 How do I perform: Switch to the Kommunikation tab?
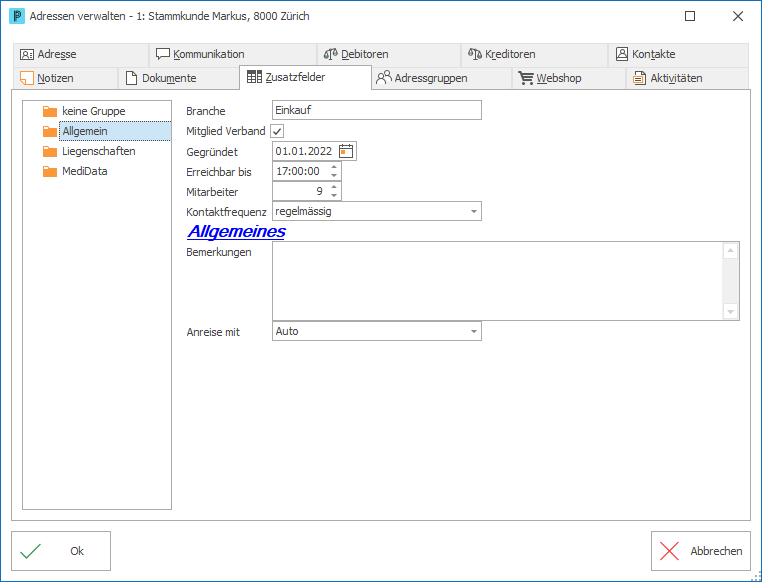(x=233, y=54)
